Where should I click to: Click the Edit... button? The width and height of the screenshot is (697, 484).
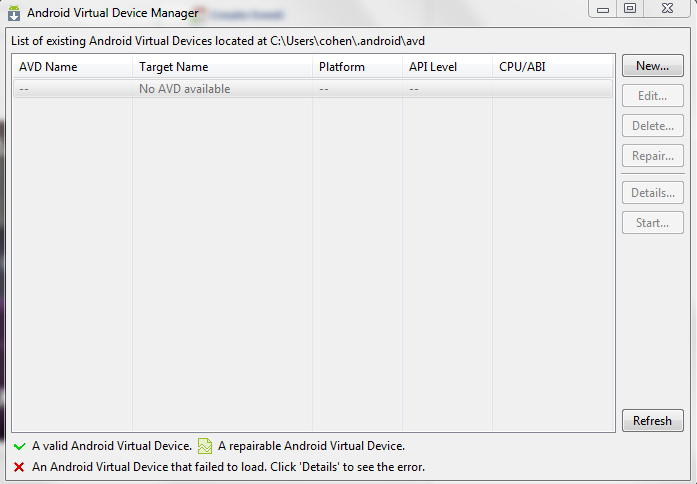(x=652, y=96)
